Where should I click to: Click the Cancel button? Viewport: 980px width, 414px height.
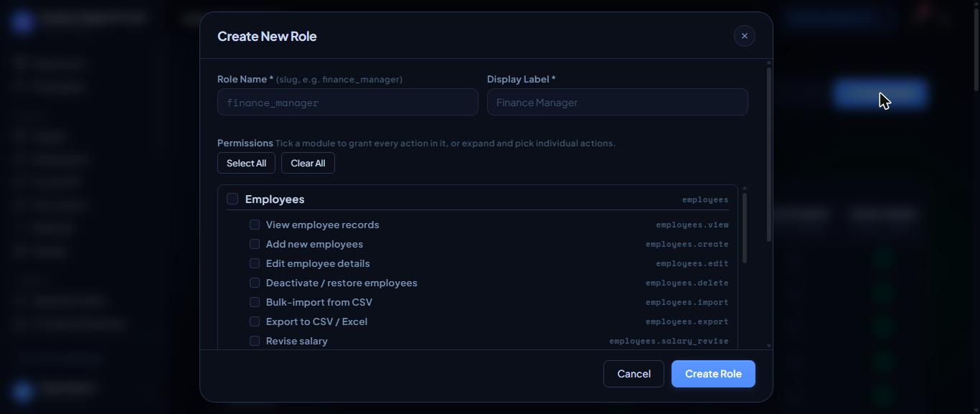click(x=633, y=374)
